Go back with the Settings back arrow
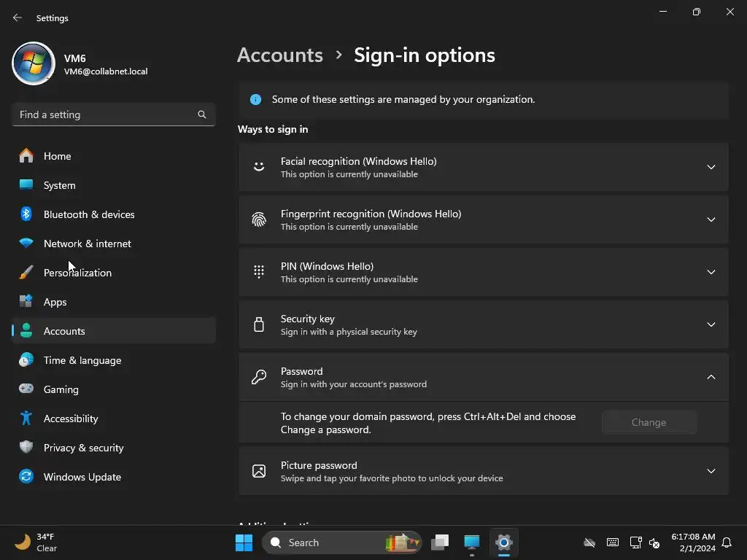Viewport: 747px width, 560px height. click(x=18, y=17)
